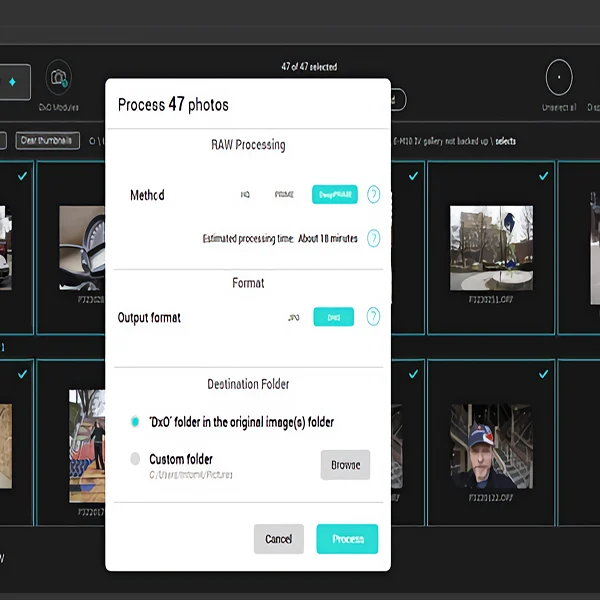The width and height of the screenshot is (600, 600).
Task: Select 'DxO' folder in original image folder option
Action: point(136,422)
